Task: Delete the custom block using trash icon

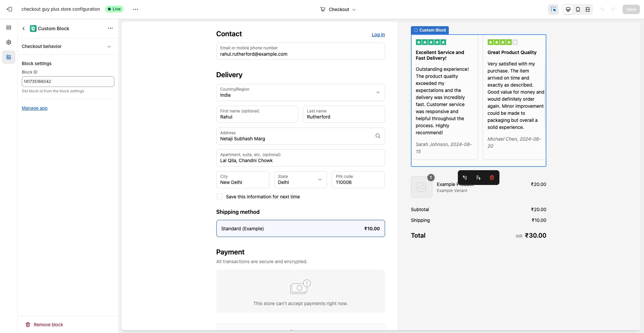Action: pos(492,177)
